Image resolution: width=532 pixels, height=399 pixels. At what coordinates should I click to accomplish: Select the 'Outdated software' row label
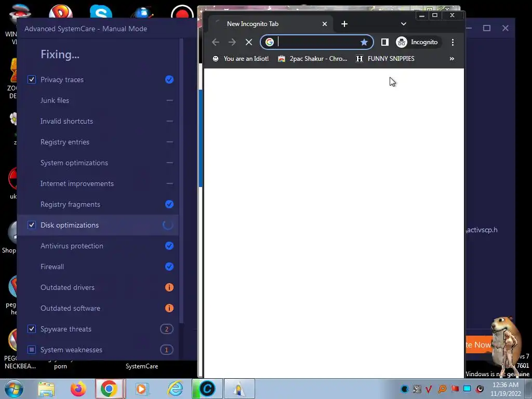[x=70, y=308]
